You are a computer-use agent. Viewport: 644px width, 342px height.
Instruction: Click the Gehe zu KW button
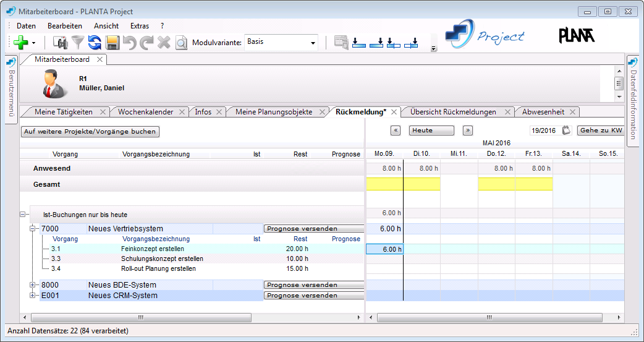click(601, 130)
